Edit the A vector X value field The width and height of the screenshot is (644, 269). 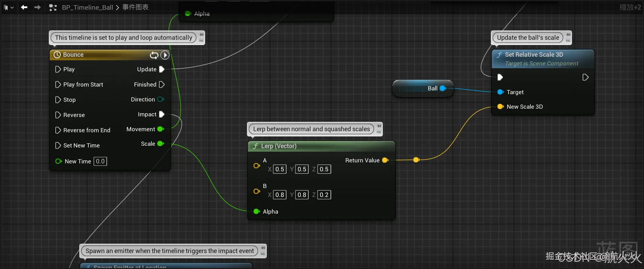(280, 169)
